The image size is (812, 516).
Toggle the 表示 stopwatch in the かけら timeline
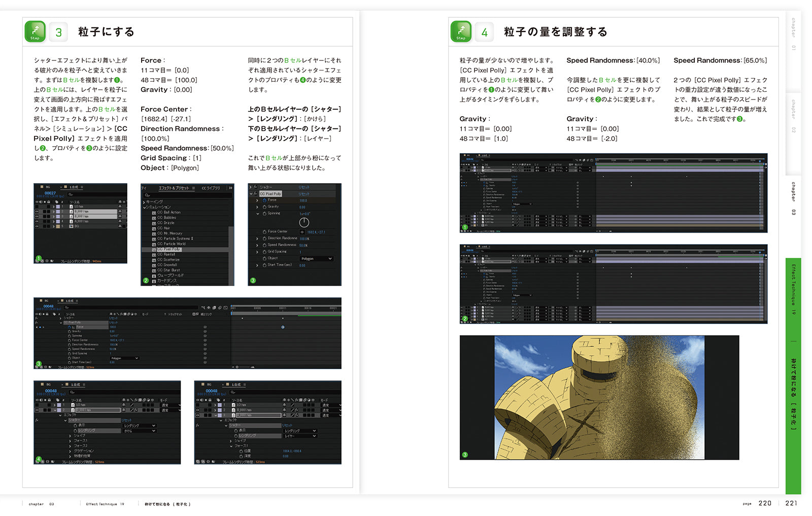pos(75,426)
